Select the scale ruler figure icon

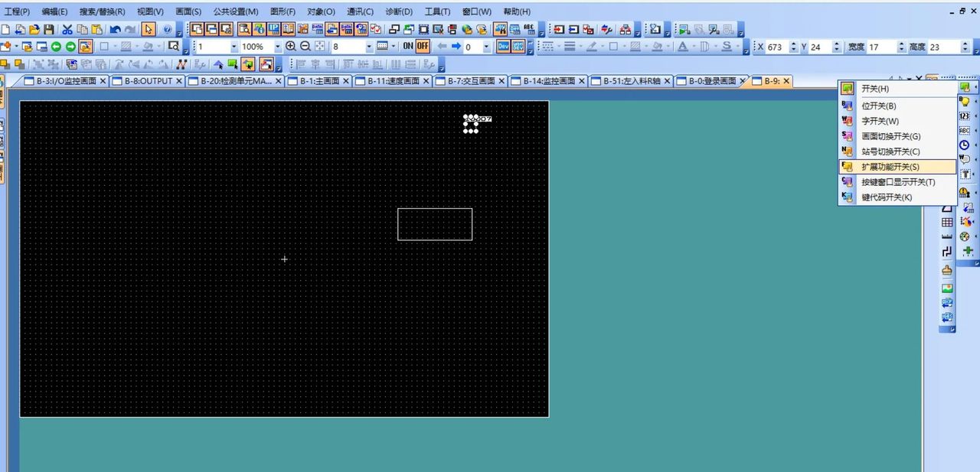(947, 236)
